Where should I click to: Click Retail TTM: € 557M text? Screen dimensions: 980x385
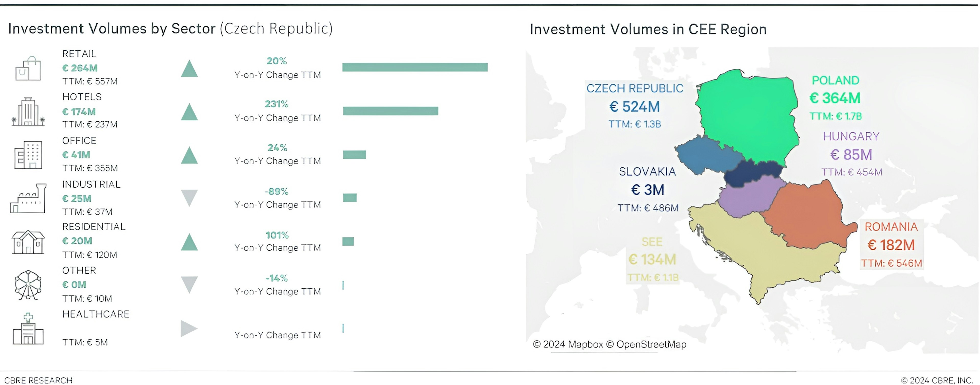tap(90, 81)
